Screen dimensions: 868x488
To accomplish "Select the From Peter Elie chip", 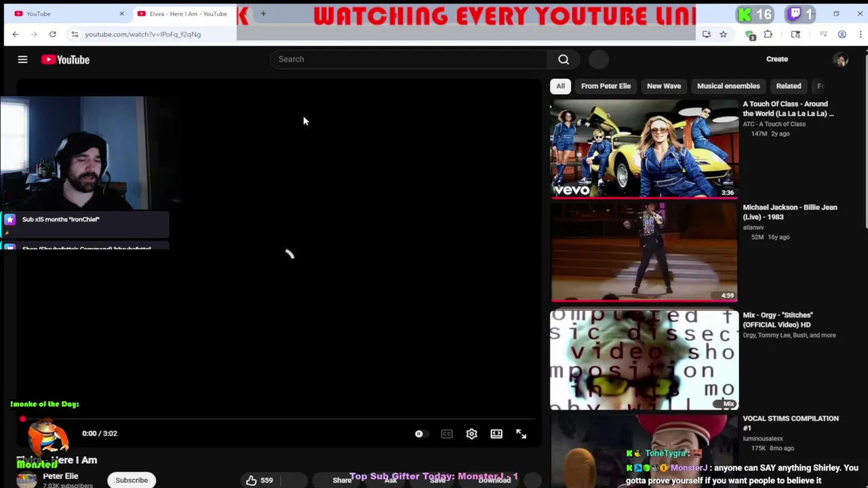I will coord(606,86).
